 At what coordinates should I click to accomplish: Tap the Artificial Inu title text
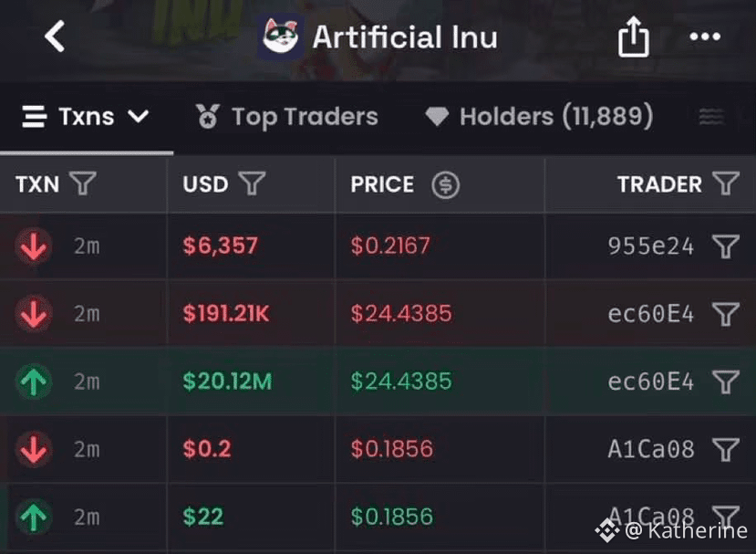tap(405, 37)
